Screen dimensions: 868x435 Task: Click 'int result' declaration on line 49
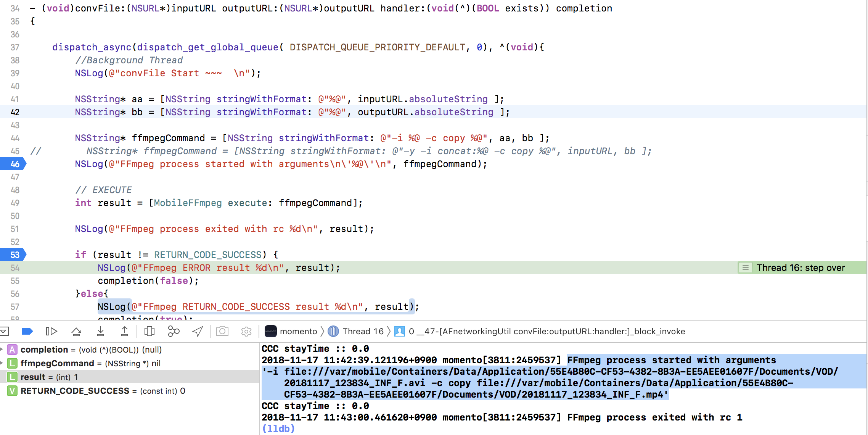pyautogui.click(x=103, y=203)
